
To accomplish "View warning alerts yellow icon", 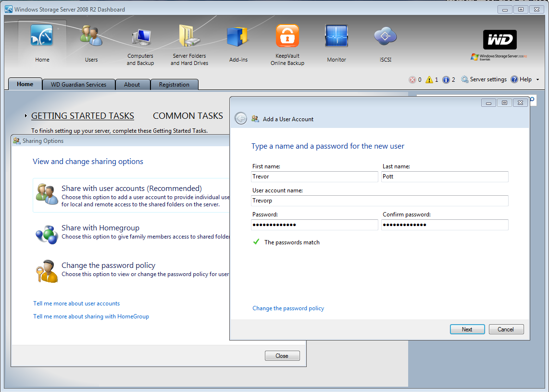I will coord(429,80).
